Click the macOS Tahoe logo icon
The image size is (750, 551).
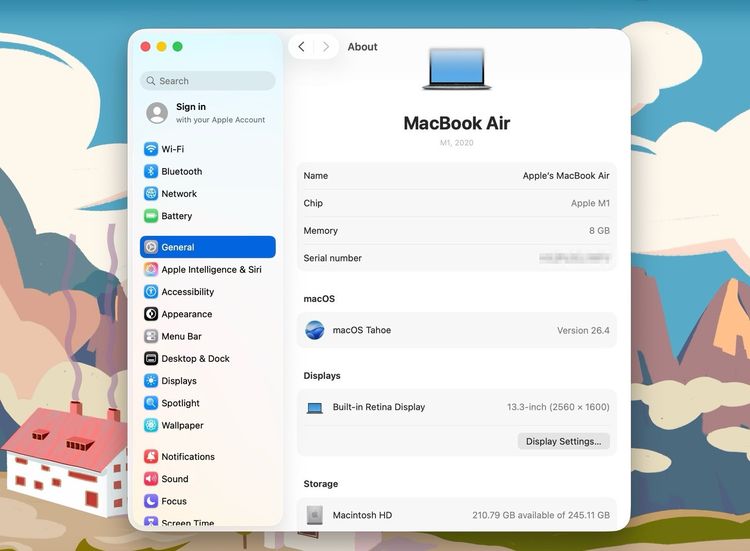[x=315, y=330]
